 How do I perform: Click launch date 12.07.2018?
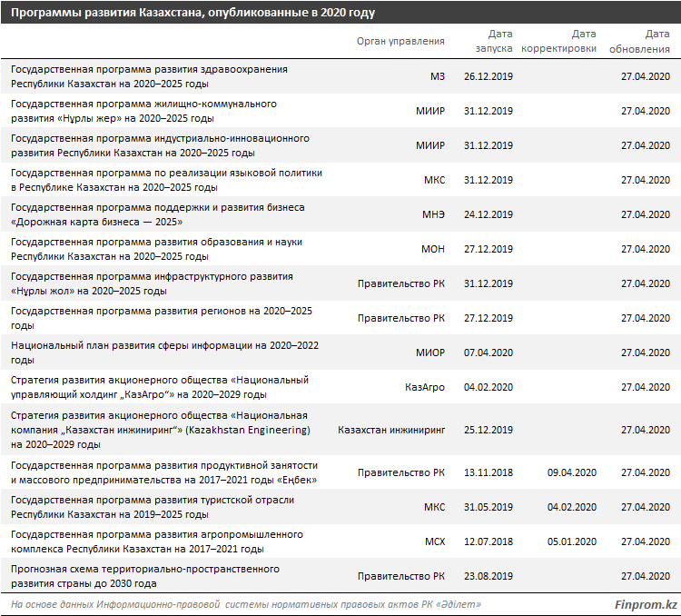[x=489, y=541]
